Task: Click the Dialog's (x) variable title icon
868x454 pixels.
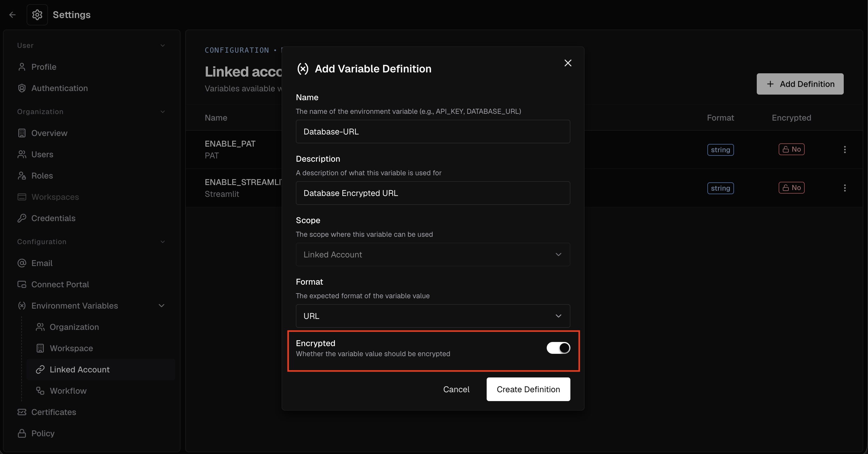Action: [303, 69]
